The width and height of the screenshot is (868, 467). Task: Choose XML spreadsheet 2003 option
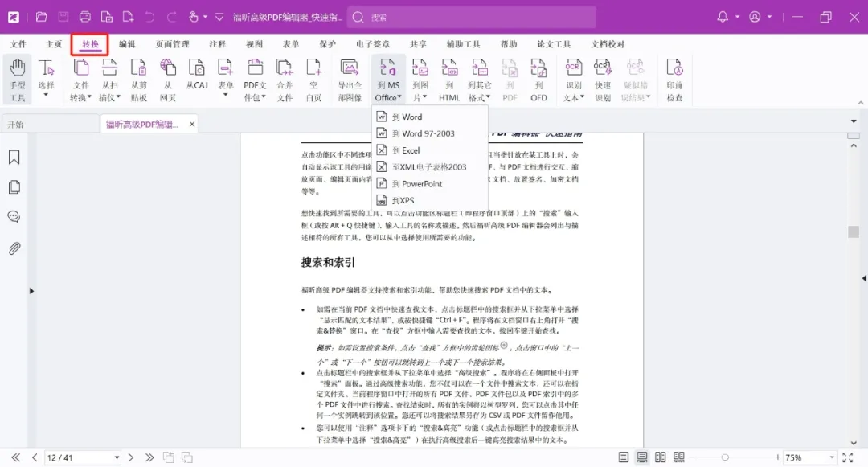[x=430, y=166]
